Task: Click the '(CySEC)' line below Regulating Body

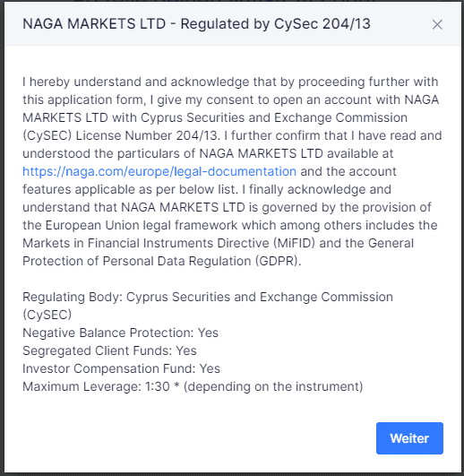Action: (x=47, y=315)
